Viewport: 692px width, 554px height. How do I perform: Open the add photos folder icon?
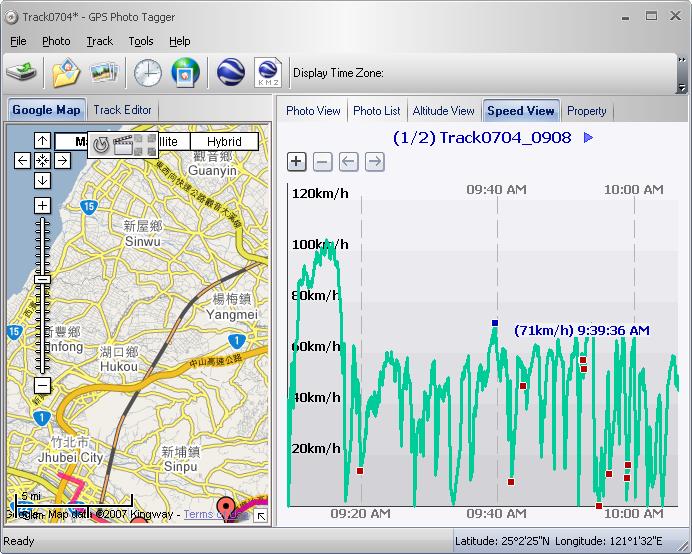tap(66, 72)
